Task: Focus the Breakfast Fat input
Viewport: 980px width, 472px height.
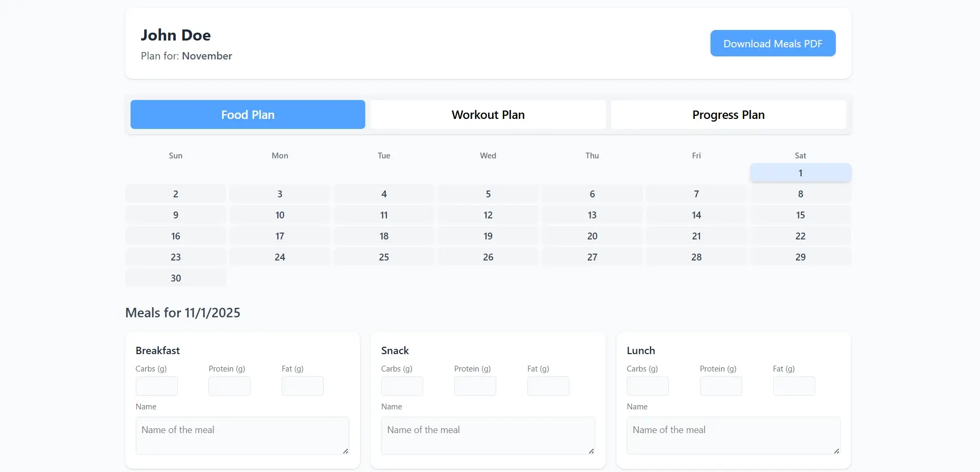Action: [303, 386]
